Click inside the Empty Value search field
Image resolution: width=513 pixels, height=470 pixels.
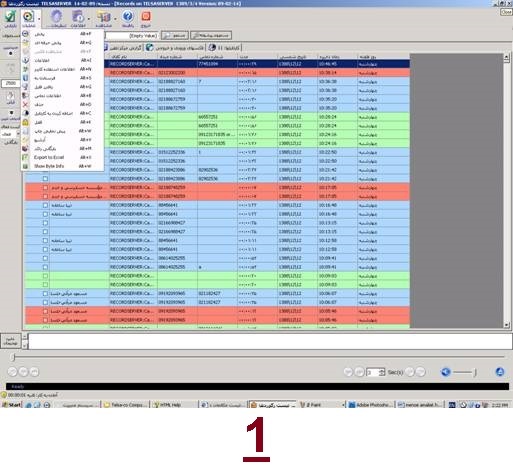click(x=131, y=35)
